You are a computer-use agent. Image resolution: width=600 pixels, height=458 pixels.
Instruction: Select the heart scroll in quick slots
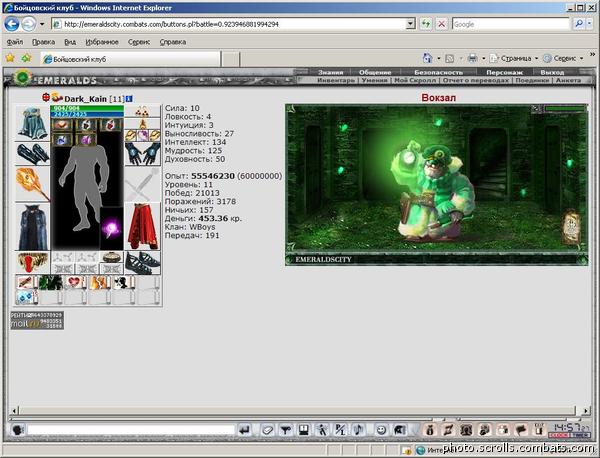(74, 282)
